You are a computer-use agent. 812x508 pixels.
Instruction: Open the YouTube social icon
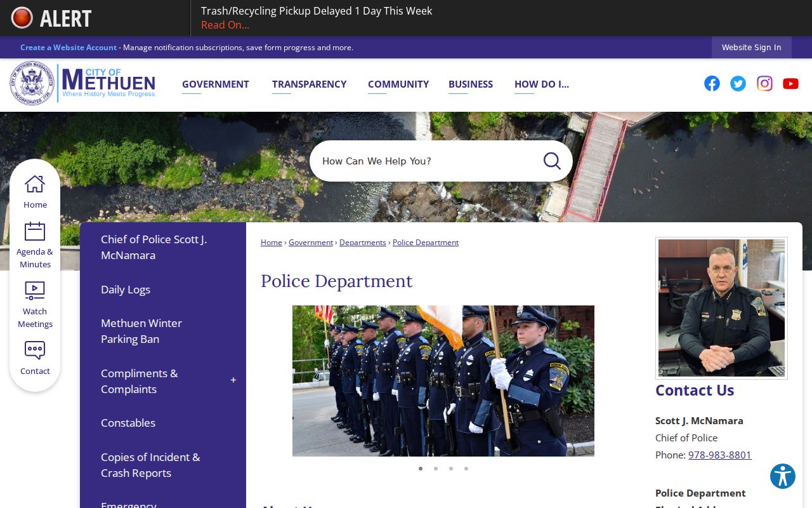coord(790,84)
